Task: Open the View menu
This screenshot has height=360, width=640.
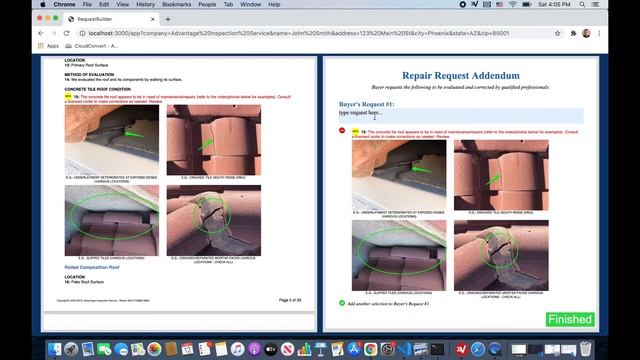Action: coord(122,4)
